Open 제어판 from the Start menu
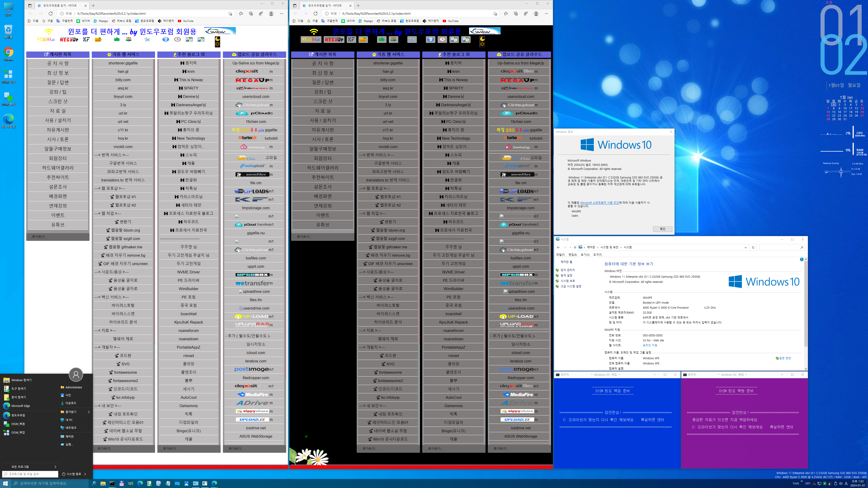868x488 pixels. tap(69, 436)
